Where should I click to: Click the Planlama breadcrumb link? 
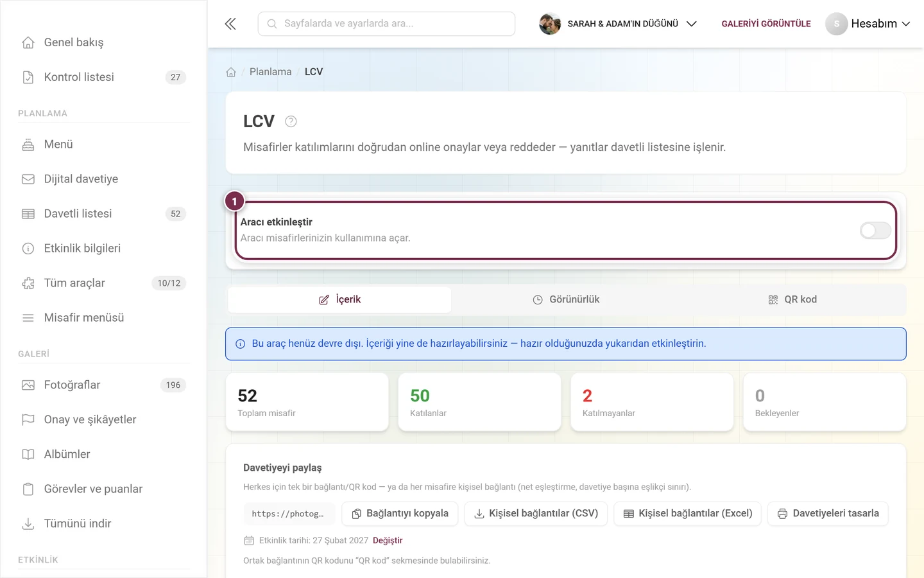271,72
